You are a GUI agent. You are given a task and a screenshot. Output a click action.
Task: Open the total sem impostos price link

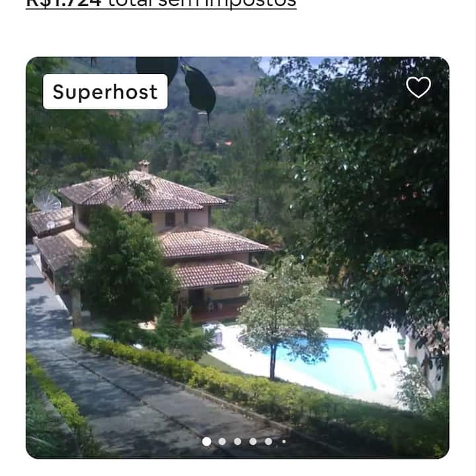pyautogui.click(x=161, y=4)
